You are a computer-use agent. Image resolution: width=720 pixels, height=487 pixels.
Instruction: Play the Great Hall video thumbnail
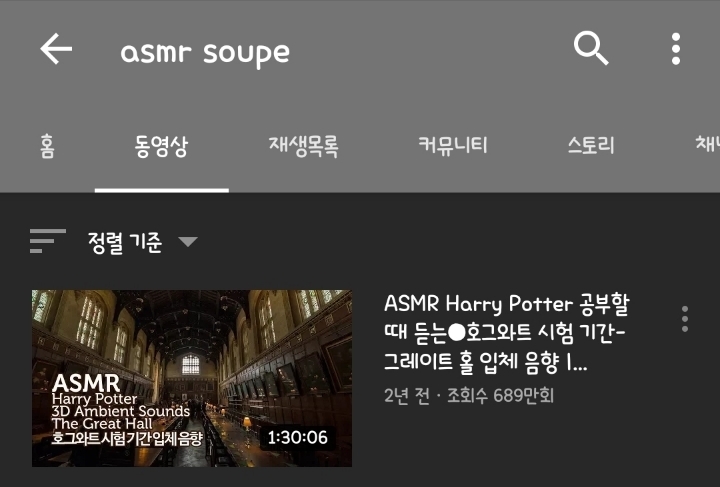click(192, 378)
